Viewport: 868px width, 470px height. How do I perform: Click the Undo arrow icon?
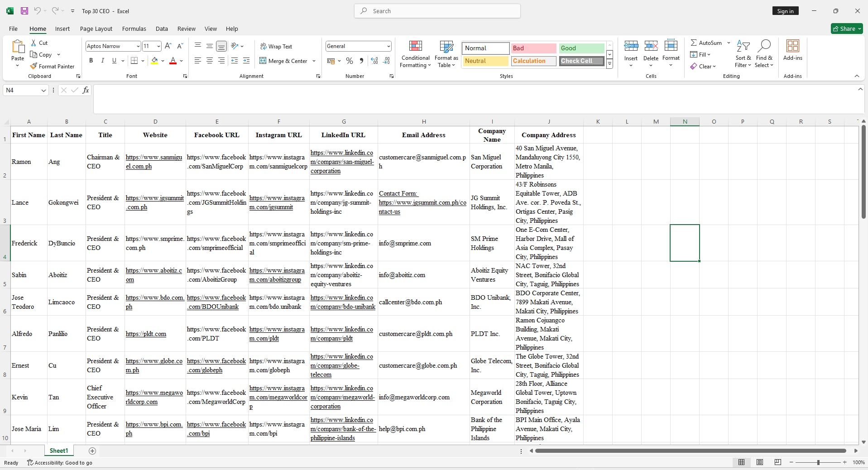[38, 11]
